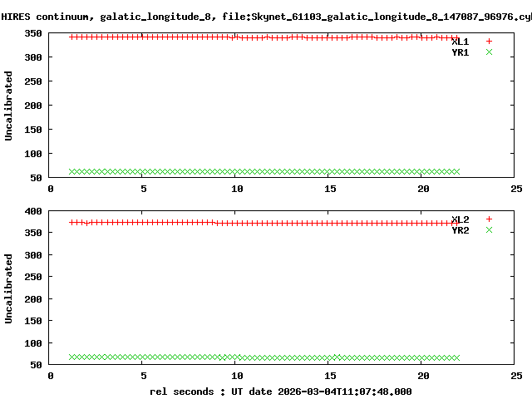Viewport: 532px width, 399px height.
Task: Select the XL2 legend label
Action: 461,219
